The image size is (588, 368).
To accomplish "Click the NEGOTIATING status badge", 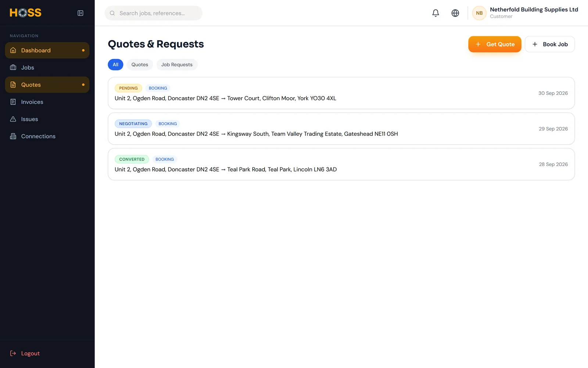I will (x=133, y=124).
